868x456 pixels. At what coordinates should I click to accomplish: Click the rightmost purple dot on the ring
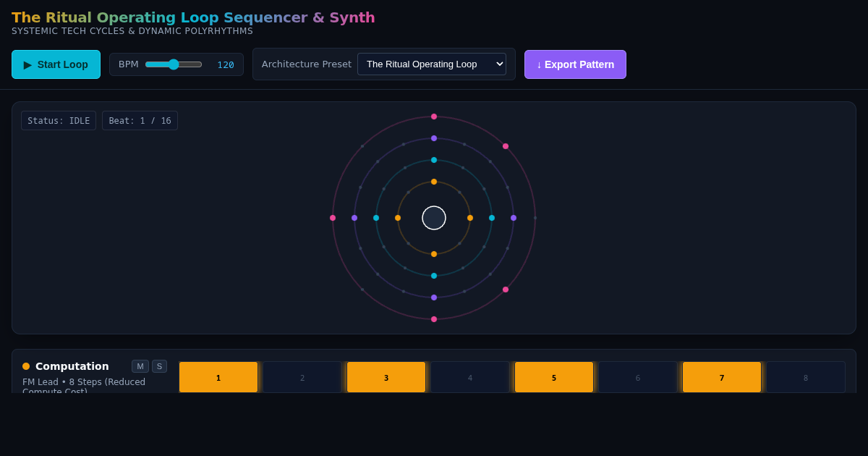(x=514, y=218)
